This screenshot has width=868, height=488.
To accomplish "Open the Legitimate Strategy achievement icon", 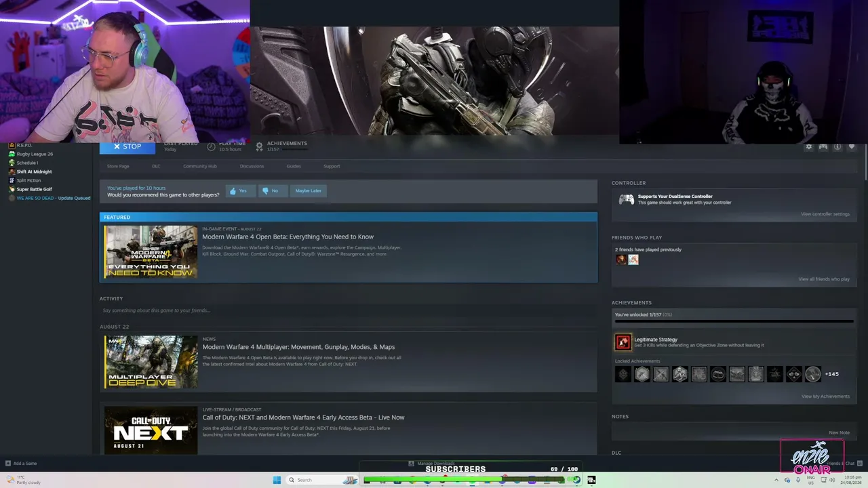I will [x=623, y=342].
